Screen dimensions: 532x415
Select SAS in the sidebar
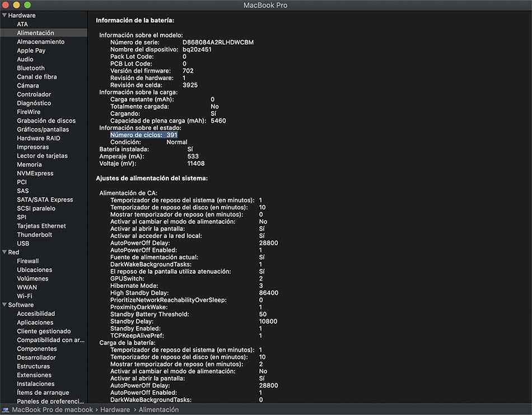23,191
